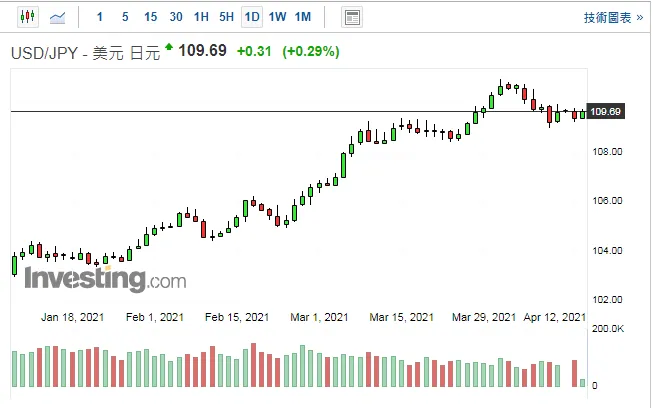Click the 106.00 price axis label
Viewport: 652px width, 408px height.
[x=607, y=200]
